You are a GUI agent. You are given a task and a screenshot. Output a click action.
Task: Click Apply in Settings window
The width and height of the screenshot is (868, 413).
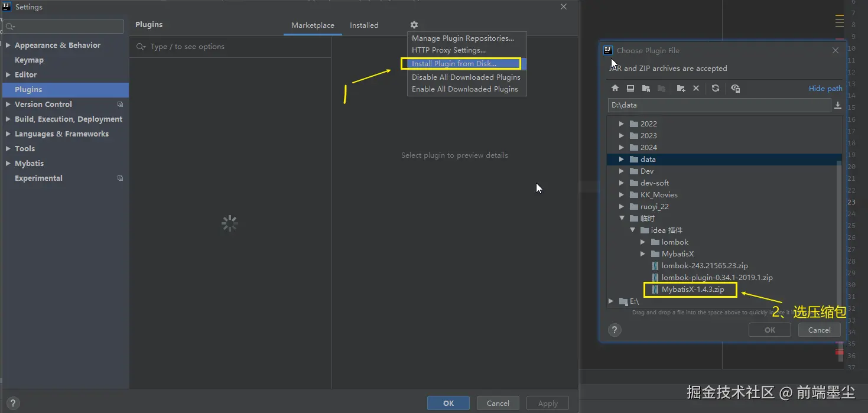[548, 404]
